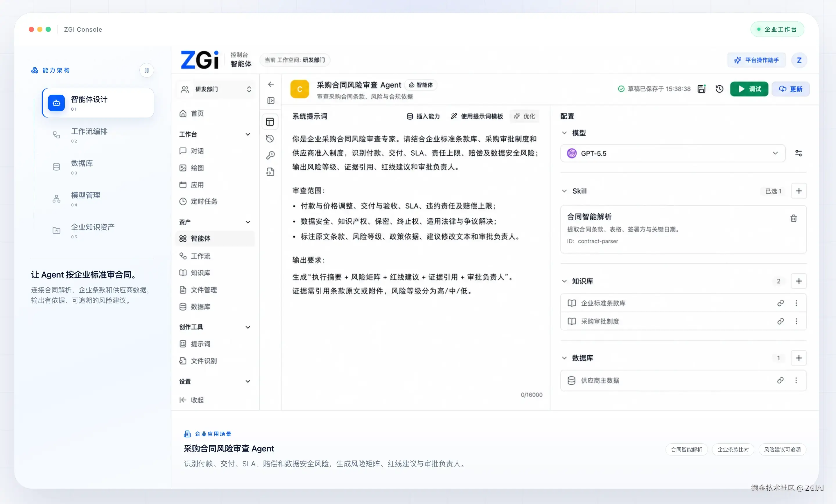Screen dimensions: 836x504
Task: Click into the system prompt text area
Action: coord(416,258)
